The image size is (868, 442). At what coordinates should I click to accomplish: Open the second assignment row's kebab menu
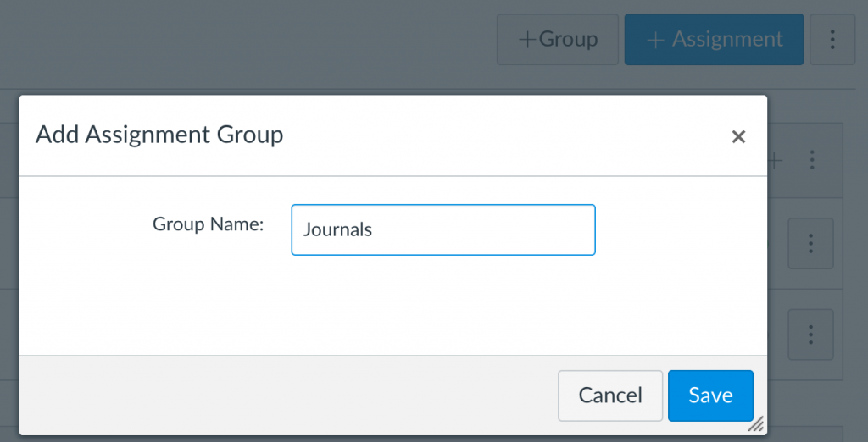tap(810, 334)
